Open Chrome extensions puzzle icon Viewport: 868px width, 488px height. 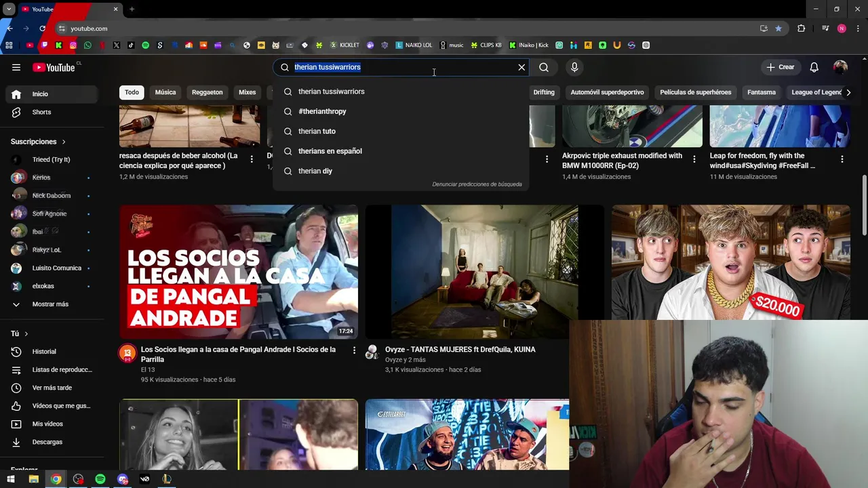[x=802, y=28]
